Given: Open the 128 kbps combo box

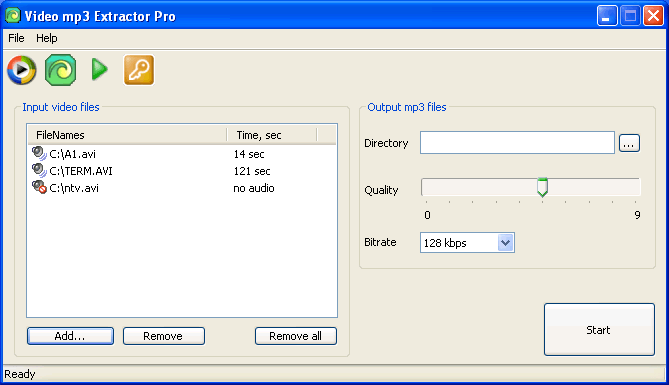Looking at the screenshot, I should [467, 243].
